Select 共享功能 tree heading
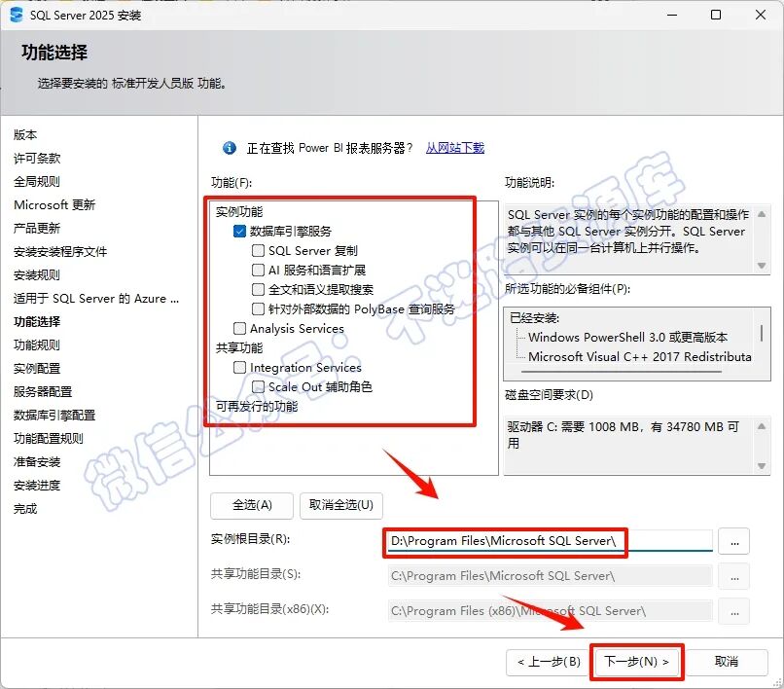Viewport: 784px width, 689px height. (x=239, y=347)
